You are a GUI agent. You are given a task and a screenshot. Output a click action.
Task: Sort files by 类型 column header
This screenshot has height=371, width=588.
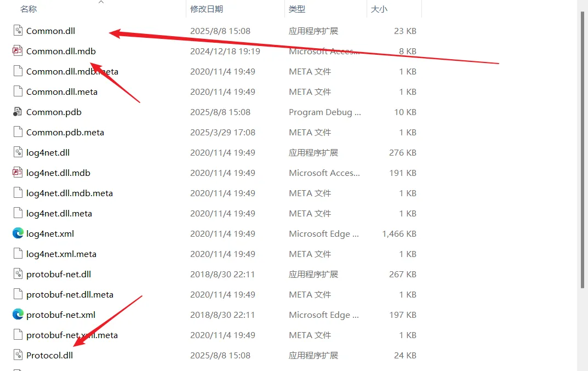pyautogui.click(x=297, y=9)
